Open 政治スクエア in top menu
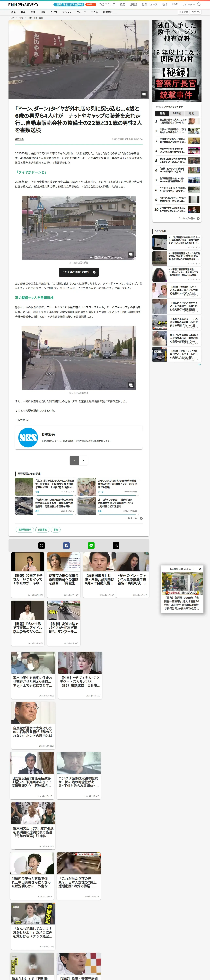This screenshot has height=980, width=210. [x=107, y=5]
